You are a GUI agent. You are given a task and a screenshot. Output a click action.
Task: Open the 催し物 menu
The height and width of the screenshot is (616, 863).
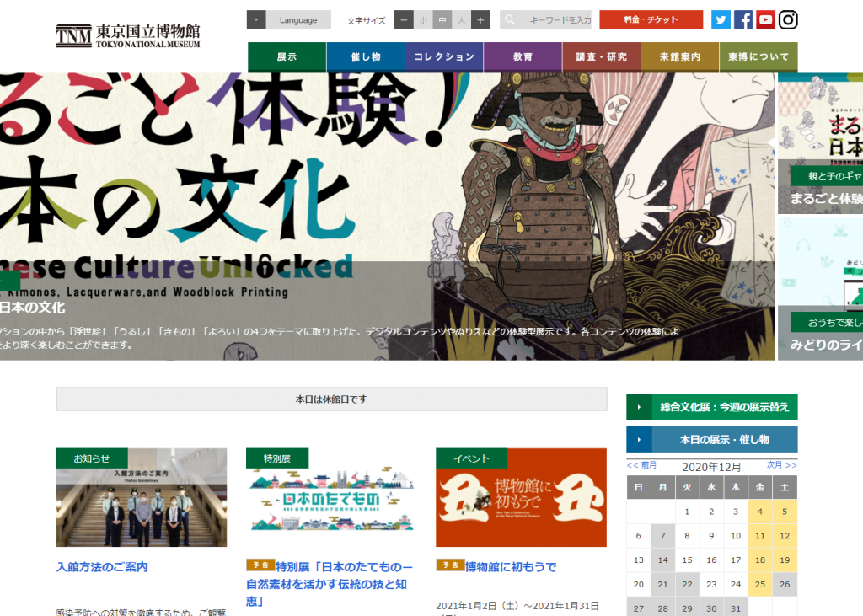click(x=366, y=56)
